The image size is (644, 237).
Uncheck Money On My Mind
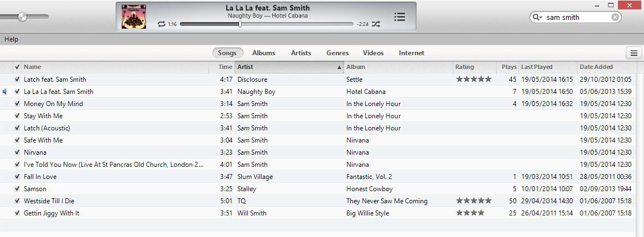pos(17,104)
